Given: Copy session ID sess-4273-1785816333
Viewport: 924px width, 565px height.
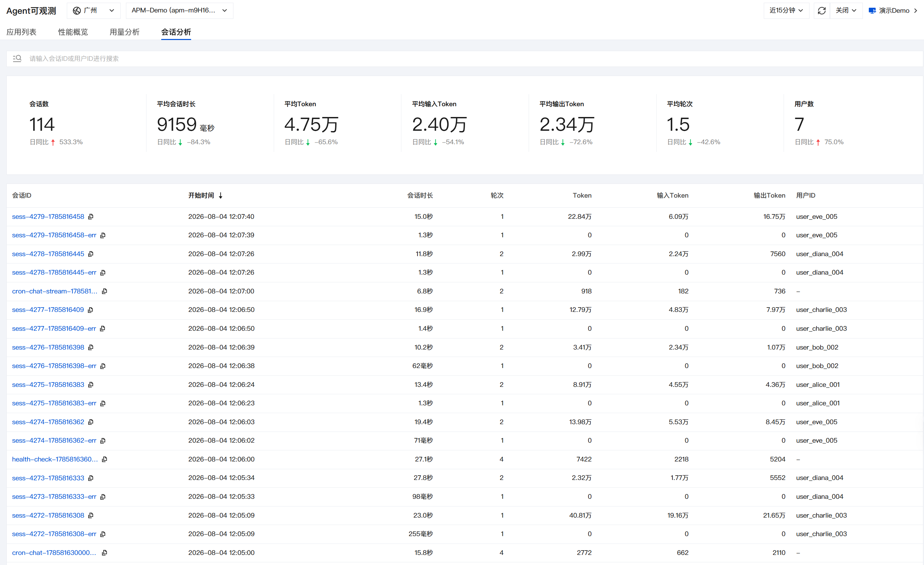Looking at the screenshot, I should click(91, 478).
